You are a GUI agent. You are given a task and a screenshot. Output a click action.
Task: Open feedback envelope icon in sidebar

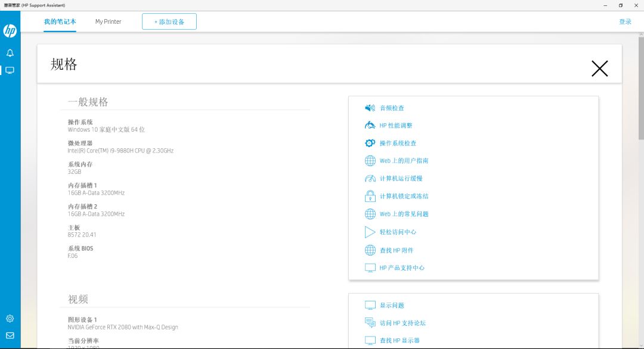(10, 335)
